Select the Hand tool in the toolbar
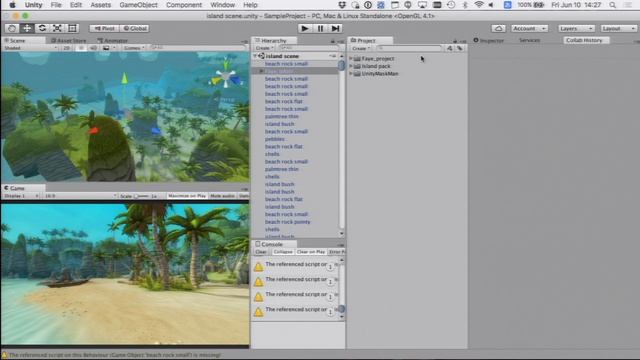 pyautogui.click(x=12, y=28)
